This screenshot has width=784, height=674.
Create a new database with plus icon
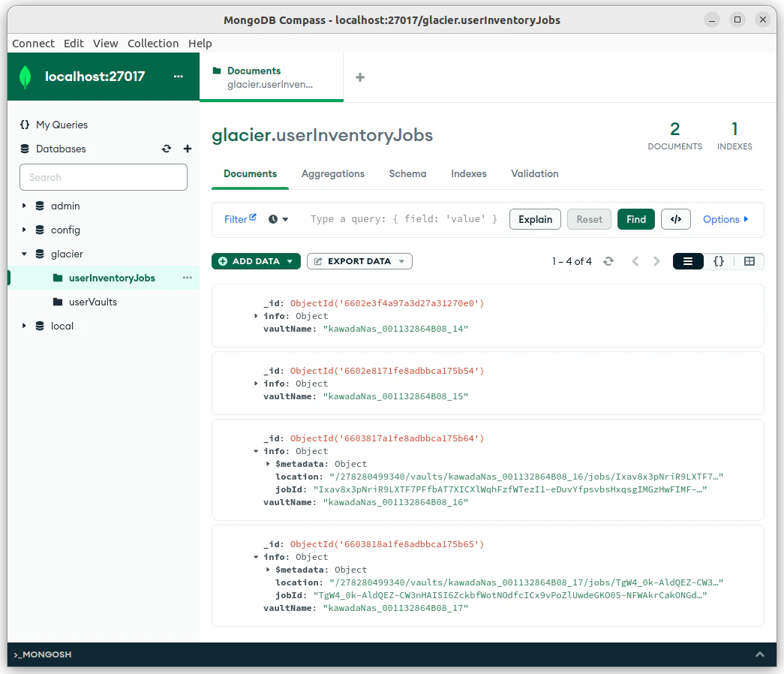[x=188, y=149]
